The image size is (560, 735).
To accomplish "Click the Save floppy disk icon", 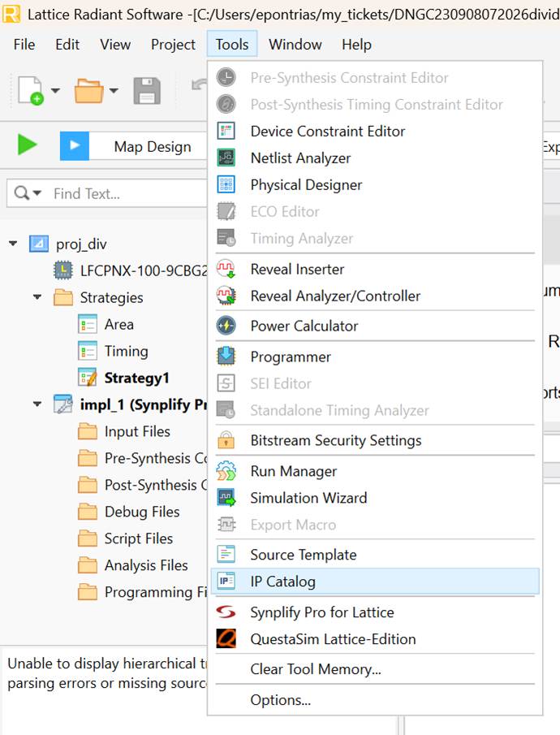I will [x=147, y=90].
